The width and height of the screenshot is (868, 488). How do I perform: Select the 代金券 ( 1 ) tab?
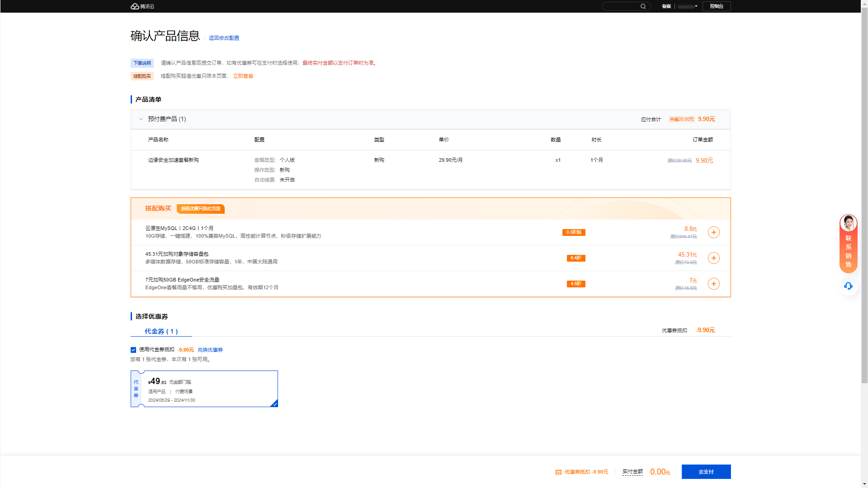(x=161, y=331)
